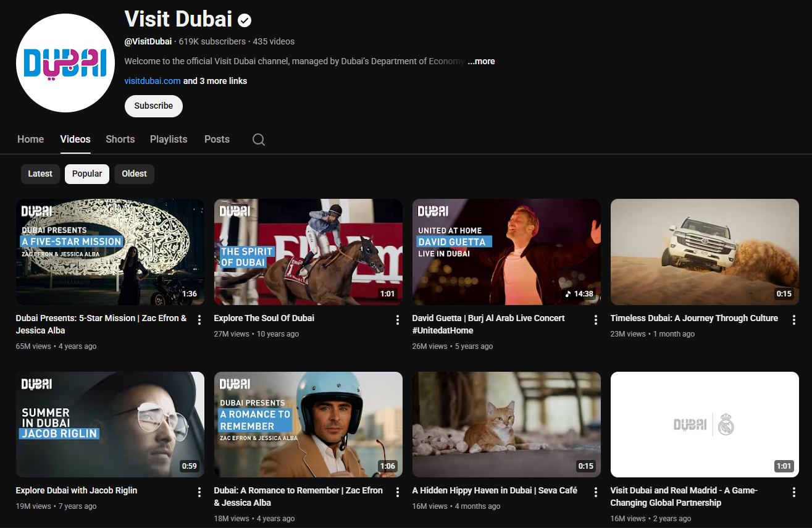Open 'David Guetta | Burj Al Arab Live Concert' title
This screenshot has width=812, height=528.
(488, 324)
